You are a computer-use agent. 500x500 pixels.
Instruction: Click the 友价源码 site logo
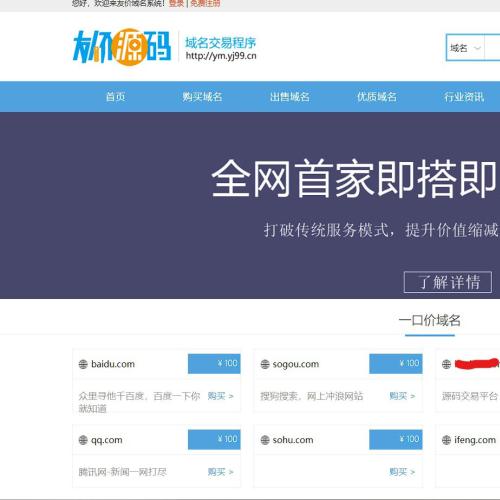pos(122,47)
